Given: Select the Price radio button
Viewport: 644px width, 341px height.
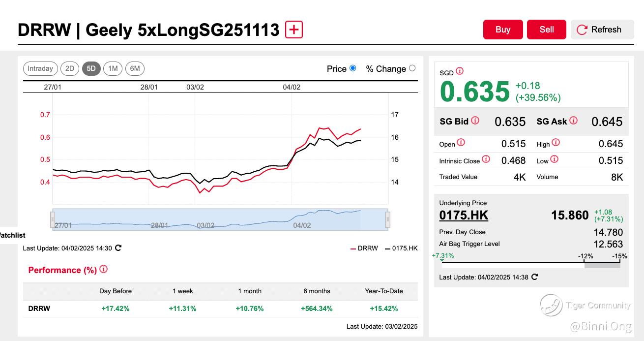Looking at the screenshot, I should tap(352, 68).
